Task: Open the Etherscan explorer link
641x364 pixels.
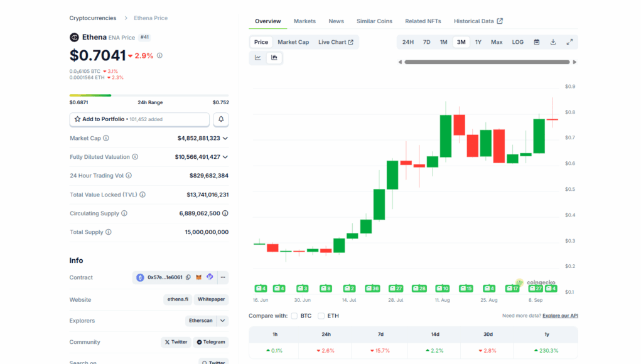Action: pos(201,321)
